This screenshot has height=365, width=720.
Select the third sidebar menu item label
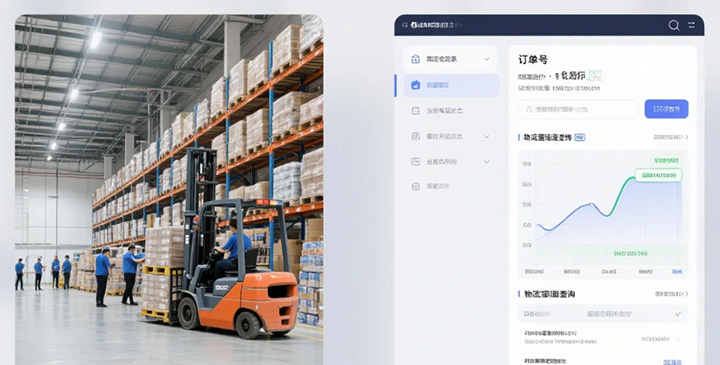(x=444, y=111)
